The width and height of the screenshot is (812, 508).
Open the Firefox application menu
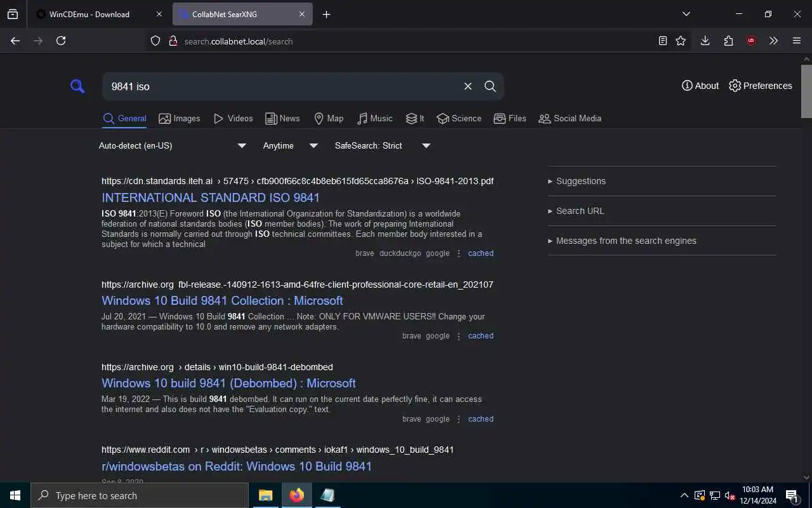point(797,41)
